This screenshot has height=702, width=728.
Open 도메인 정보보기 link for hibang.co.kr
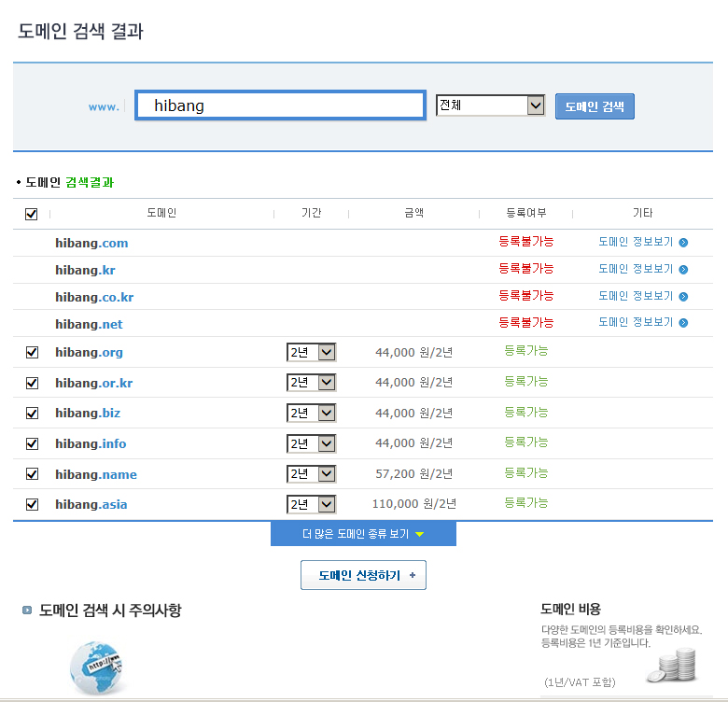(636, 296)
